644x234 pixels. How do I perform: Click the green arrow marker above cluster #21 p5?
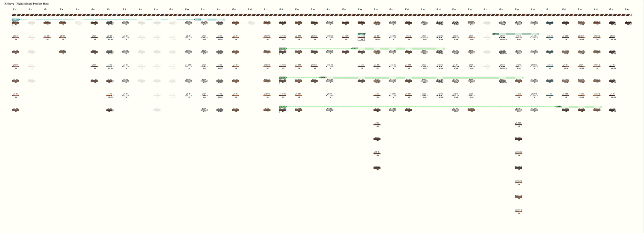(x=323, y=77)
